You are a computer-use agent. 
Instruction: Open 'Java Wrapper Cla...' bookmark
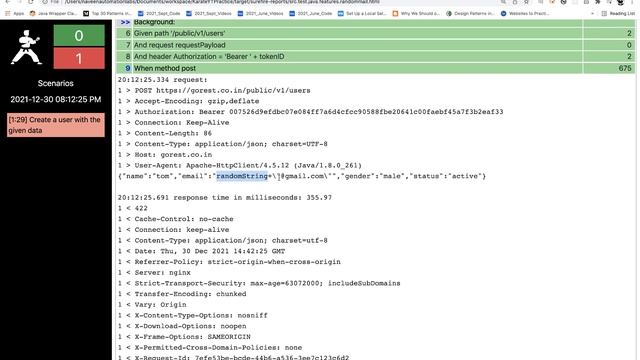tap(53, 13)
